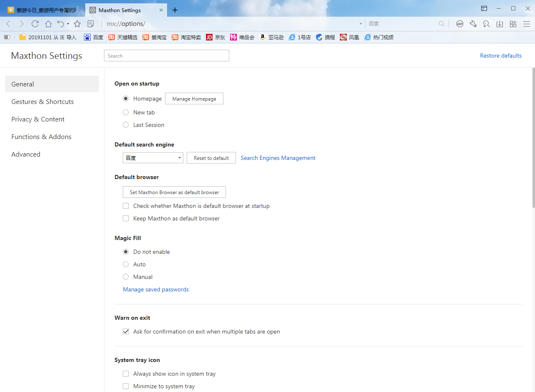Add page to favorites with star icon
The height and width of the screenshot is (392, 535).
[77, 24]
